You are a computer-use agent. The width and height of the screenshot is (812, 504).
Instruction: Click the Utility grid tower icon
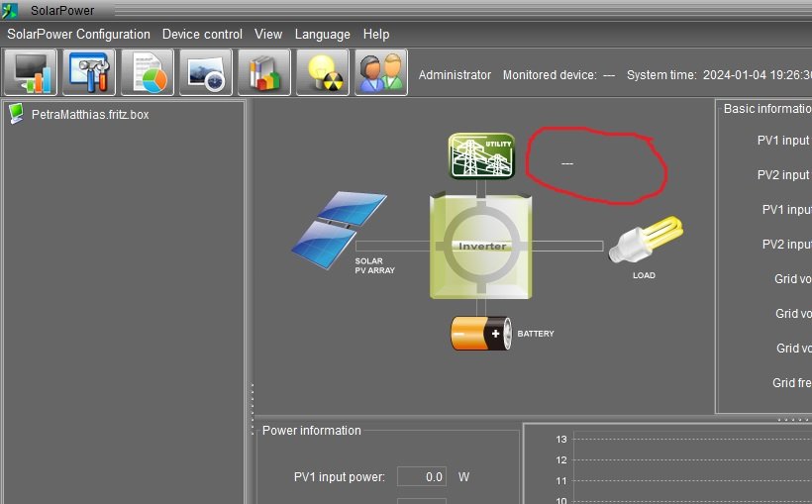pos(482,155)
